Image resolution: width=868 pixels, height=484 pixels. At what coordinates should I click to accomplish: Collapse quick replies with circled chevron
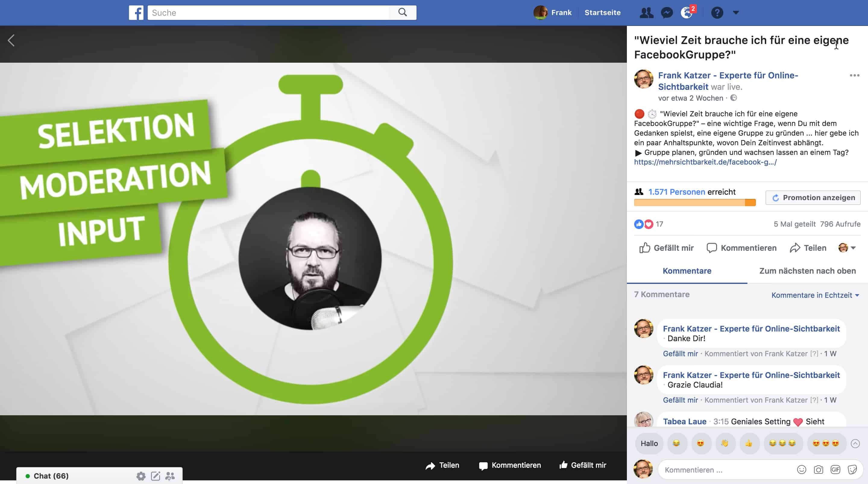[855, 444]
